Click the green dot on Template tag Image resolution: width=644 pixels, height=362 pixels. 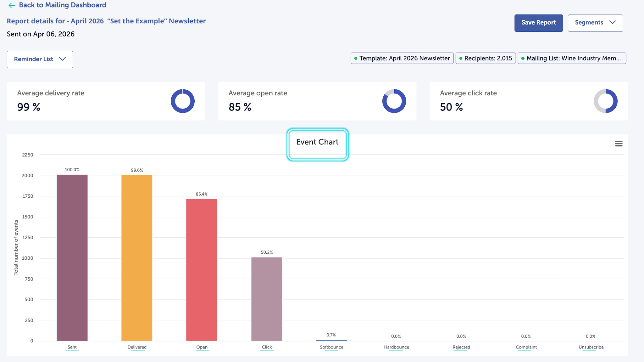click(356, 59)
